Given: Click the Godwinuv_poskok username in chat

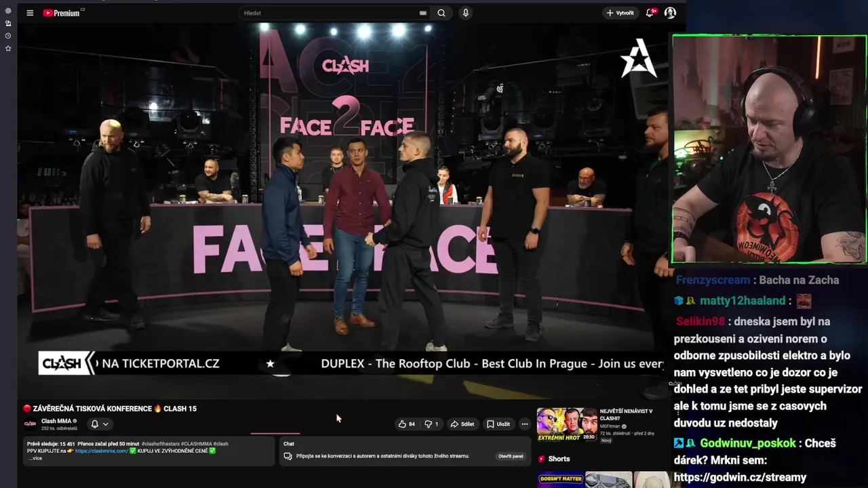Looking at the screenshot, I should (x=748, y=443).
